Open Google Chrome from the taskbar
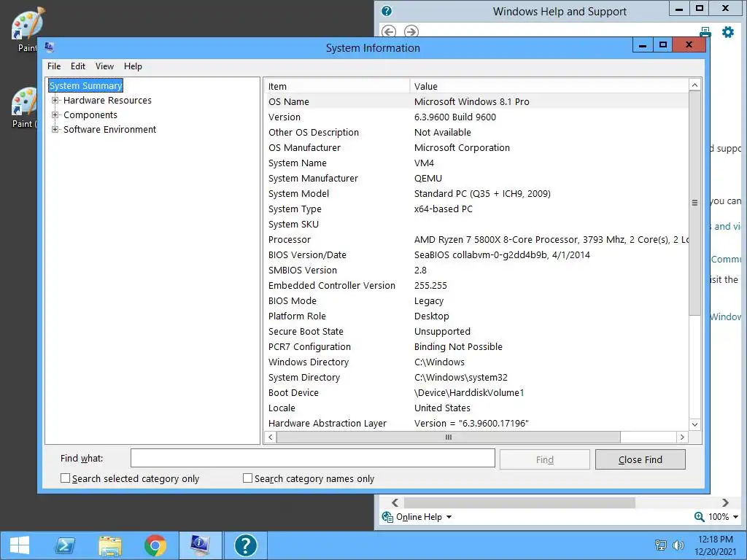The height and width of the screenshot is (560, 747). 155,545
